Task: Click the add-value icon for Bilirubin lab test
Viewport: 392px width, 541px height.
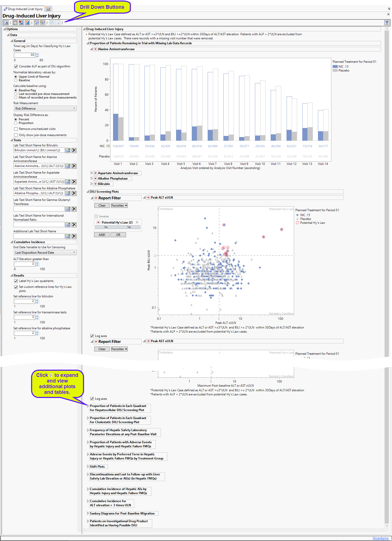Action: 68,150
